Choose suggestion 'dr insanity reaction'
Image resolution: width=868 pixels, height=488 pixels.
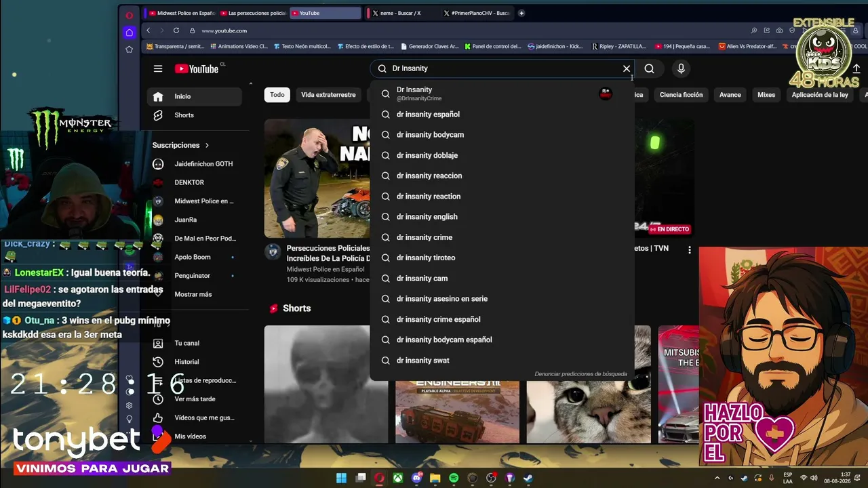502,197
